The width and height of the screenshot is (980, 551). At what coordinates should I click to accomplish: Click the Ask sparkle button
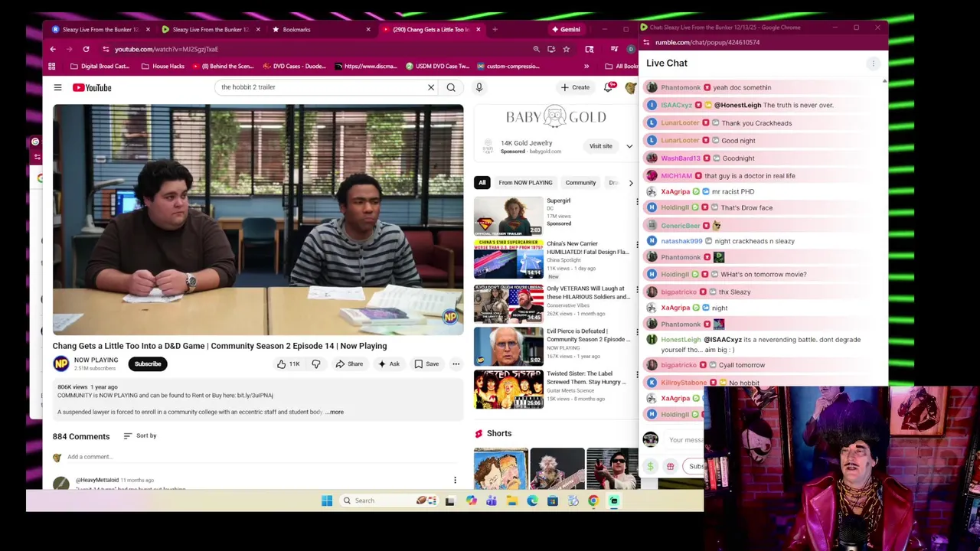pos(389,364)
